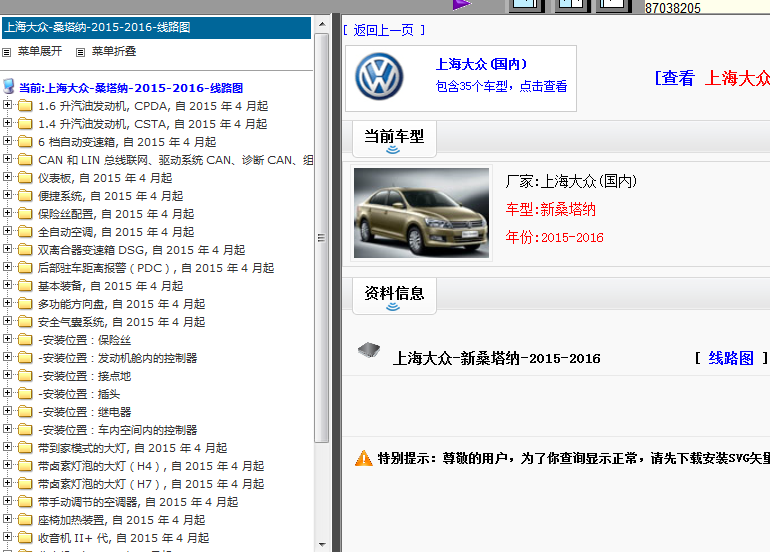Screen dimensions: 770x552
Task: Click the folder icon for 6 档自动变速箱
Action: coord(25,142)
